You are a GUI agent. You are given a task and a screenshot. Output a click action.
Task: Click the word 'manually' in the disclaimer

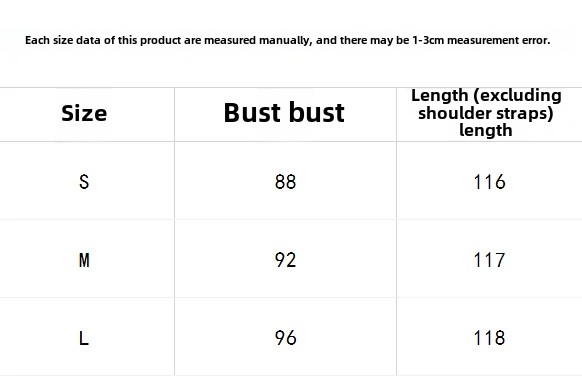(285, 40)
